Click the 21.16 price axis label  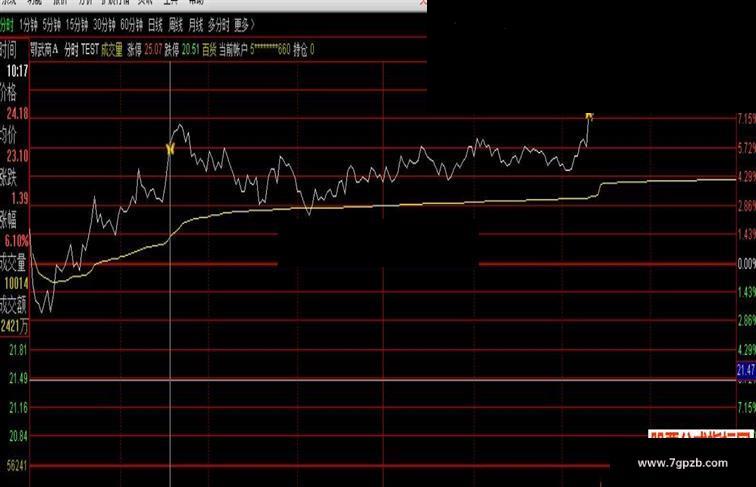18,408
